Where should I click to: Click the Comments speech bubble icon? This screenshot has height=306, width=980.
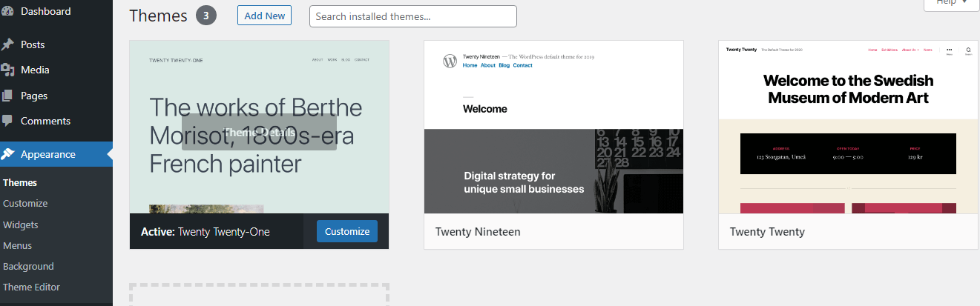[x=7, y=121]
